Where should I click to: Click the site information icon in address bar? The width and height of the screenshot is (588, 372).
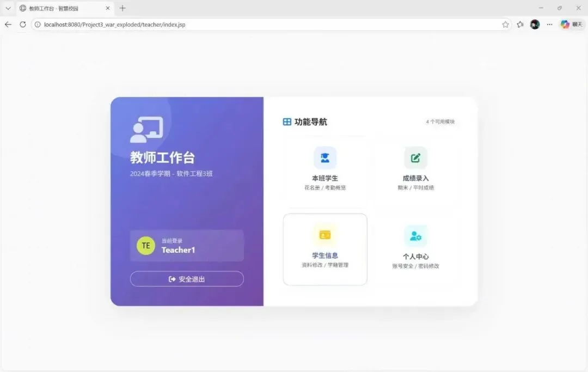[x=38, y=25]
